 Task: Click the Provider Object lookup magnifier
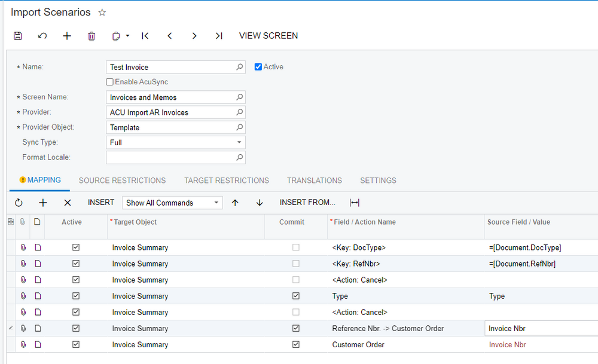tap(239, 127)
